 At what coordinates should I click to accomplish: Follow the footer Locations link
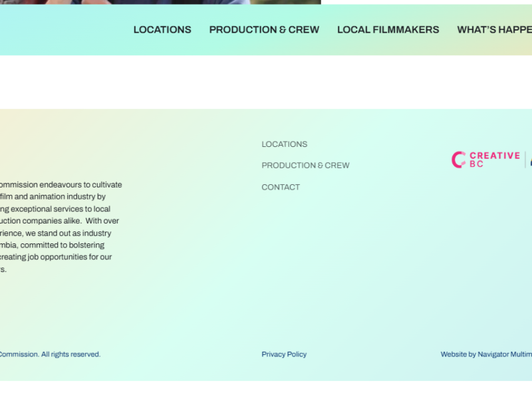[x=284, y=144]
